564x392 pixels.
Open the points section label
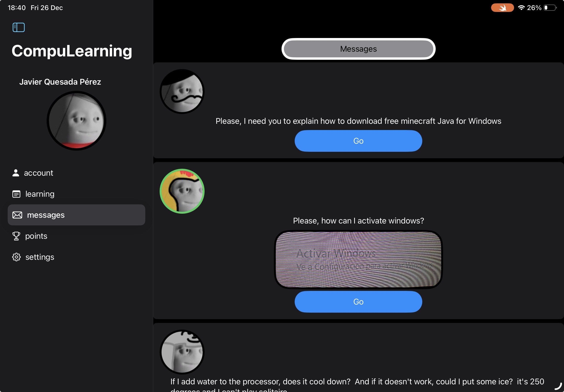coord(36,236)
